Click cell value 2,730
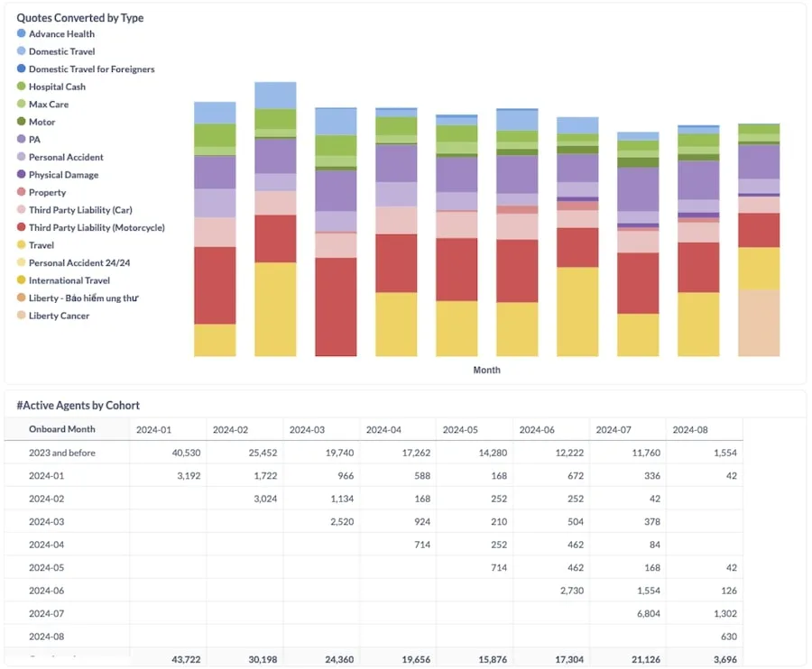The height and width of the screenshot is (669, 812). [572, 591]
